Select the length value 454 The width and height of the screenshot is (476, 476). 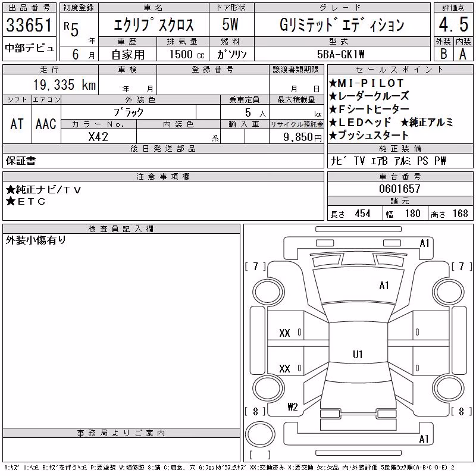pyautogui.click(x=363, y=214)
